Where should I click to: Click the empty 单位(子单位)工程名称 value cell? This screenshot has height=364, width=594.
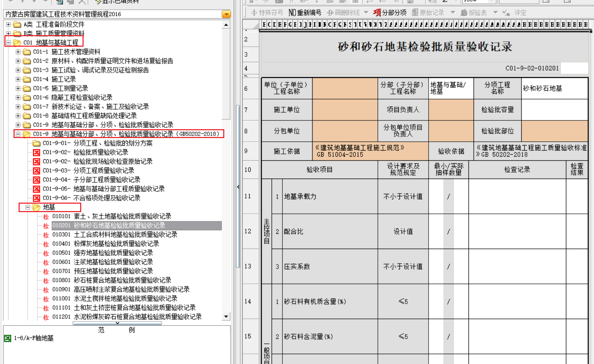[x=345, y=88]
